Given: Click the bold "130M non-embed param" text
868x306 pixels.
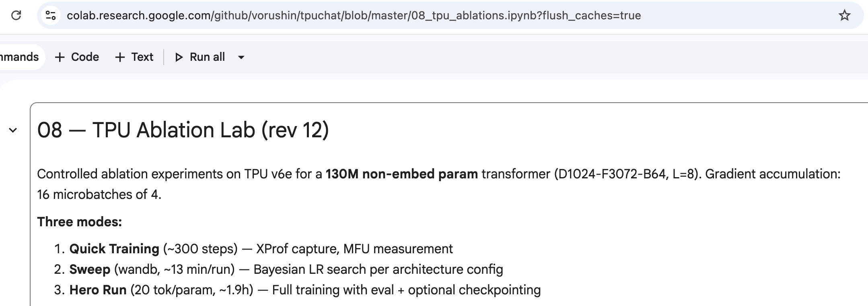Looking at the screenshot, I should 401,174.
